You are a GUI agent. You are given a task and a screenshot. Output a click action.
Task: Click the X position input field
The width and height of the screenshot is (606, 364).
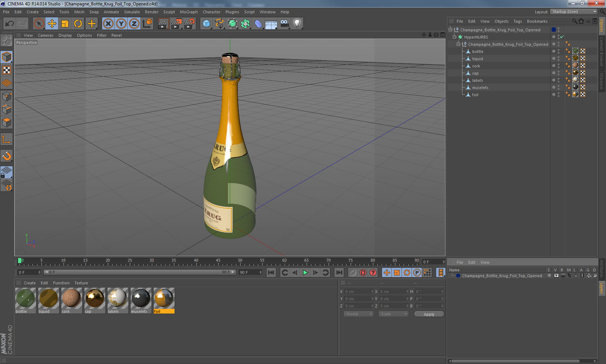(x=359, y=292)
